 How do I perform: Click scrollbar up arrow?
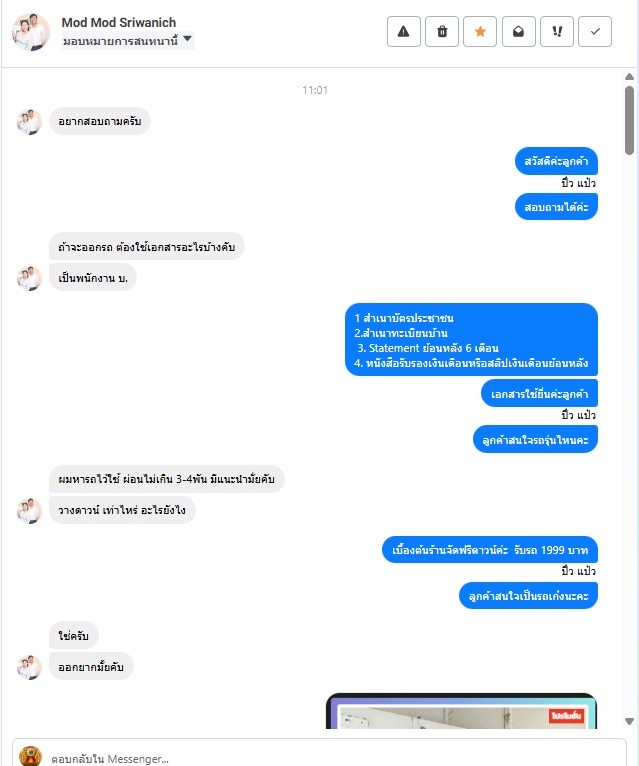tap(629, 77)
